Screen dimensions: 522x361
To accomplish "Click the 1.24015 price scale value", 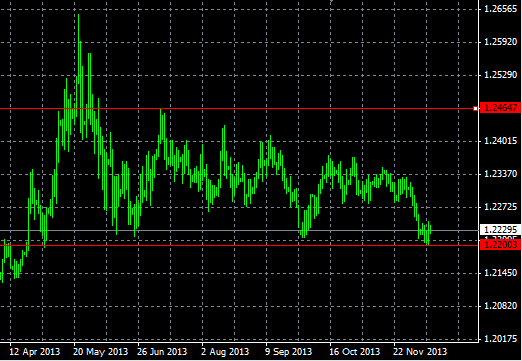I will (501, 141).
